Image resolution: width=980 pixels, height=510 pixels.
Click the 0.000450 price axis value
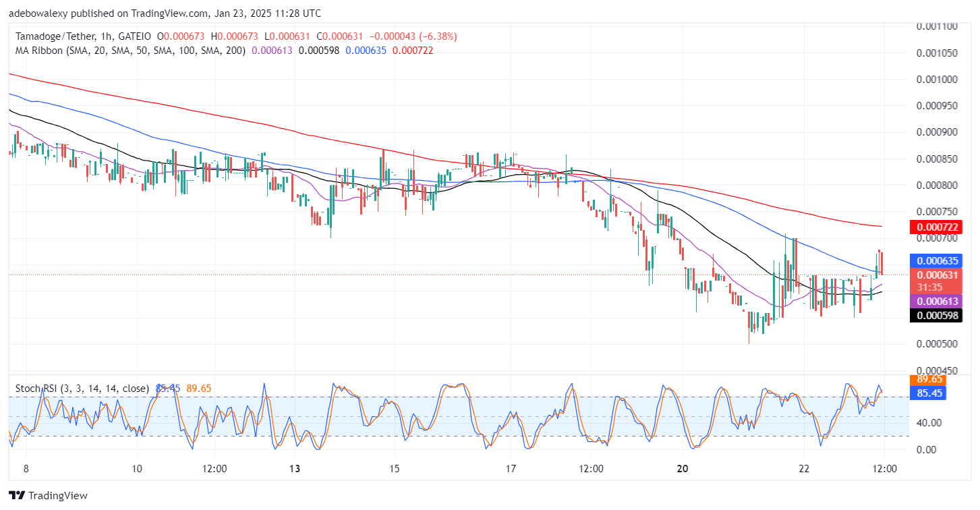tap(938, 370)
